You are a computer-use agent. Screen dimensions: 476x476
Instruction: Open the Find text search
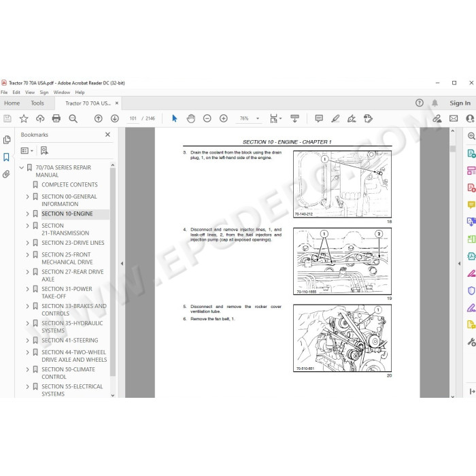pyautogui.click(x=73, y=118)
